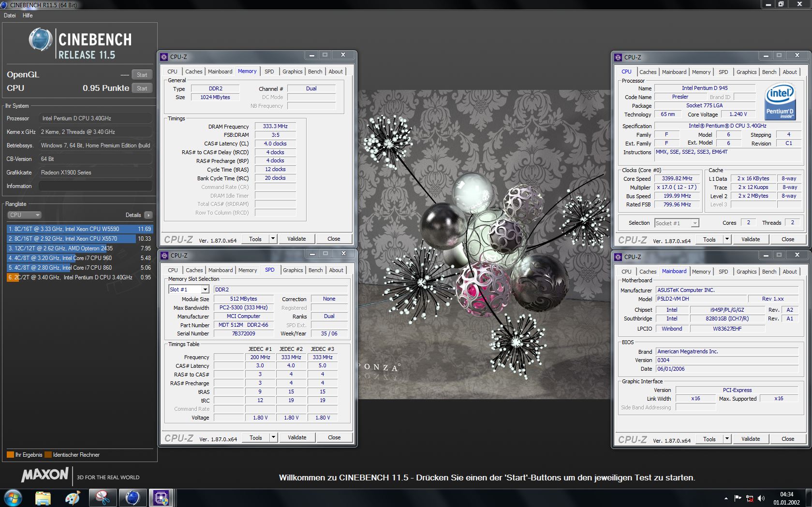The width and height of the screenshot is (812, 507).
Task: Open Tools dropdown arrow in Mainboard window
Action: tap(727, 439)
